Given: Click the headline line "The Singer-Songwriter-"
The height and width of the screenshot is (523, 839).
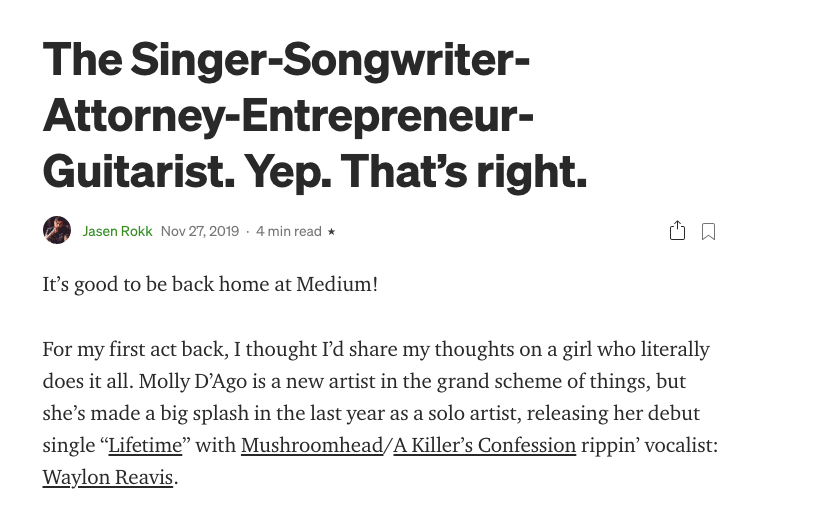Looking at the screenshot, I should coord(286,61).
